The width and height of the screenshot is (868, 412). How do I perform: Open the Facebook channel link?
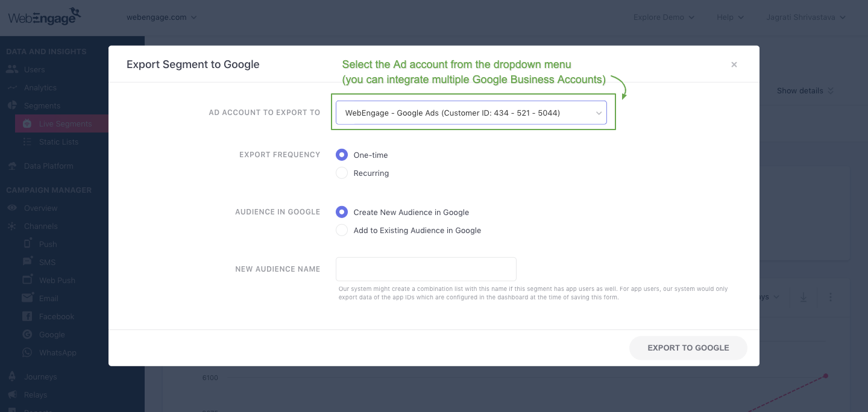click(x=57, y=316)
